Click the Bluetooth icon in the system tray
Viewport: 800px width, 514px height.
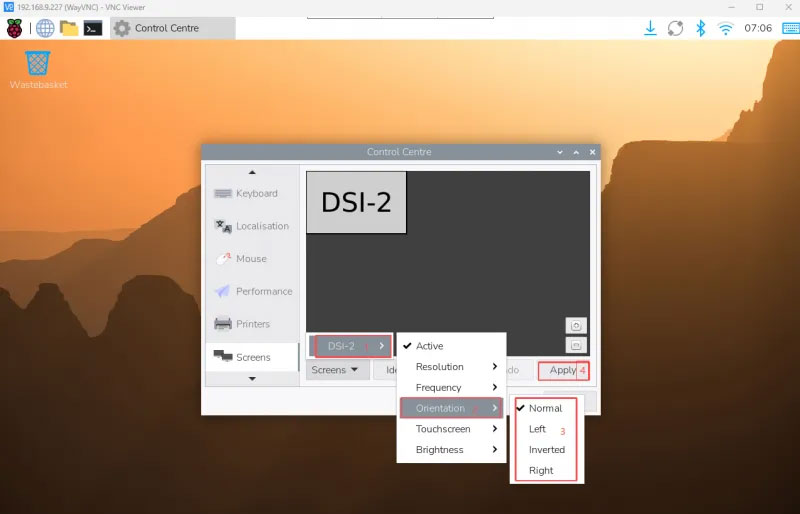[701, 28]
